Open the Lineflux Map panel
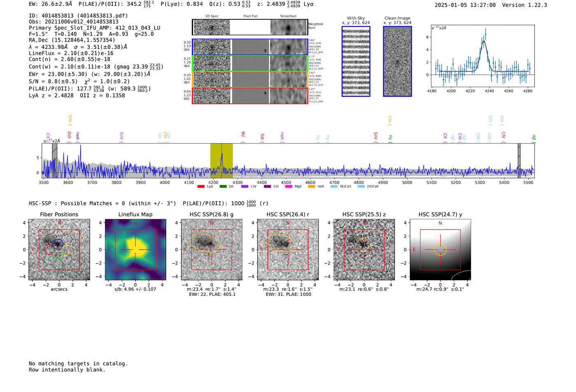The image size is (576, 392). [x=135, y=250]
